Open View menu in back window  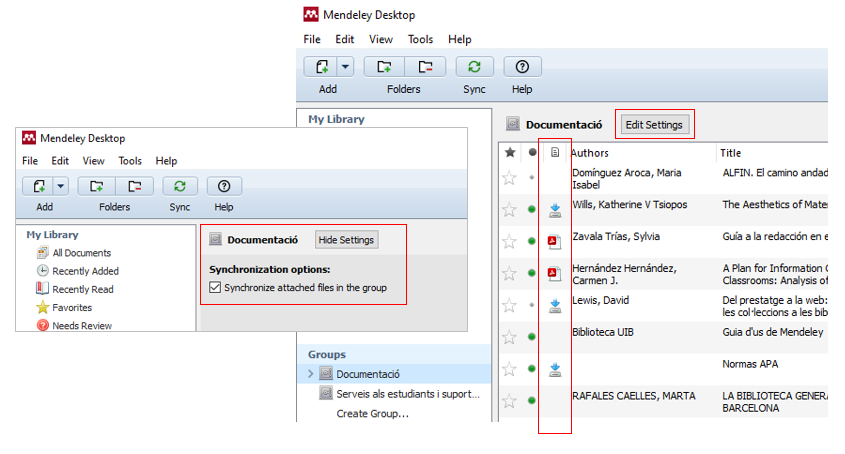[380, 39]
